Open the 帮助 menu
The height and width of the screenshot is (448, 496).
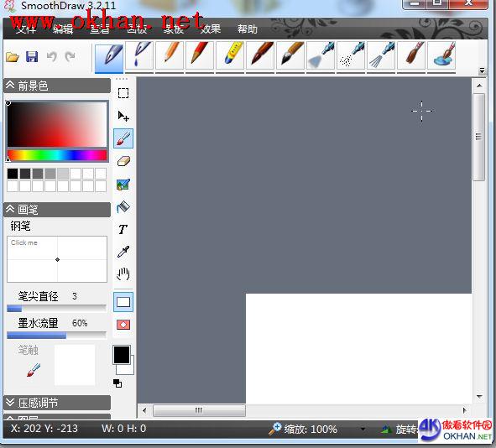coord(248,29)
